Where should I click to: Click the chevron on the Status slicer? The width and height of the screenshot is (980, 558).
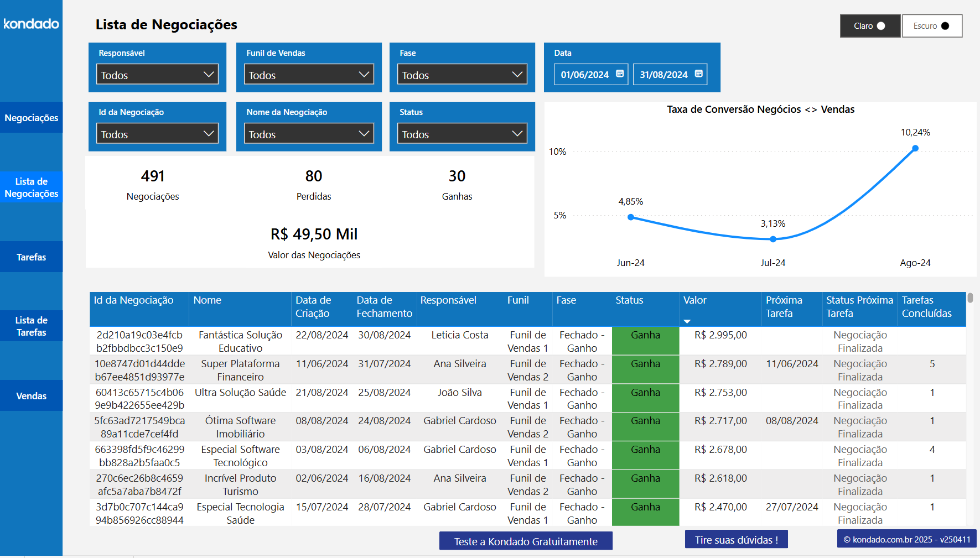coord(516,133)
